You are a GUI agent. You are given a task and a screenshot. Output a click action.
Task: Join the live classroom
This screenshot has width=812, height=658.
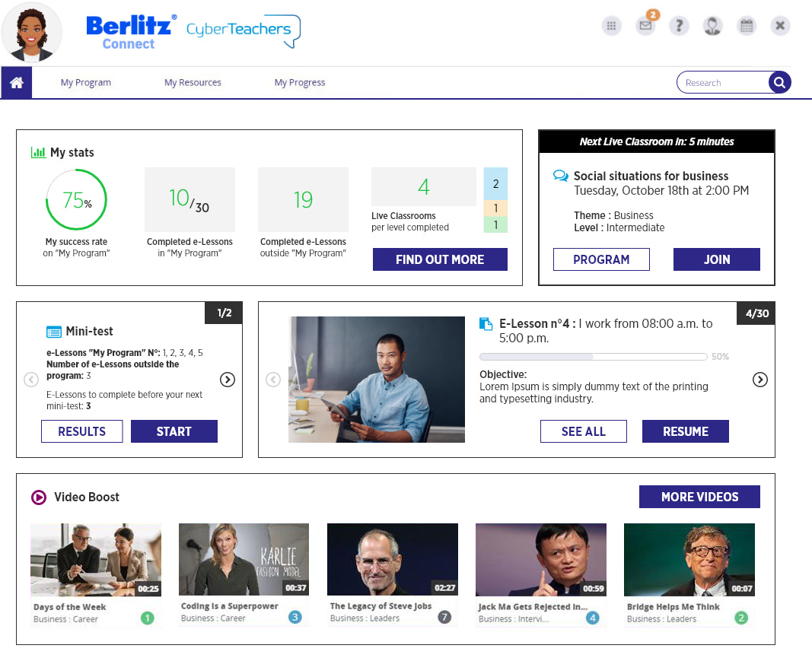tap(716, 259)
